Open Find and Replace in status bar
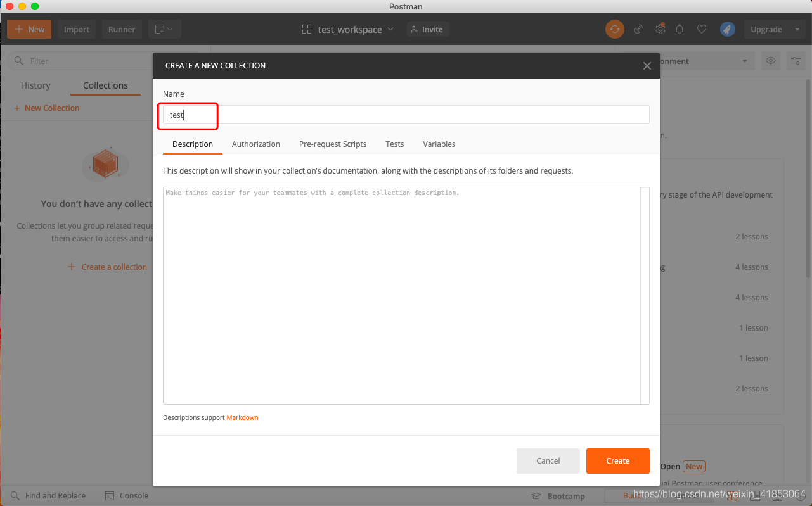Screen dimensions: 812x506 tap(48, 496)
